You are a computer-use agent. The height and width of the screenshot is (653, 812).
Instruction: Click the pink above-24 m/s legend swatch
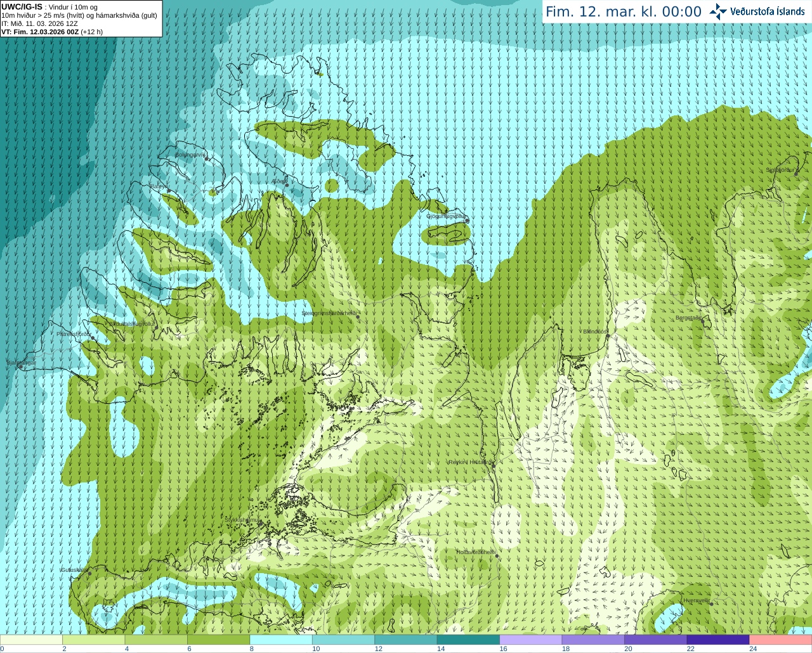click(781, 640)
